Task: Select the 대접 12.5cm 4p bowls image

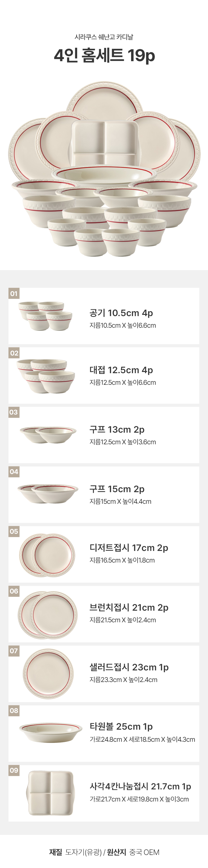Action: click(46, 376)
